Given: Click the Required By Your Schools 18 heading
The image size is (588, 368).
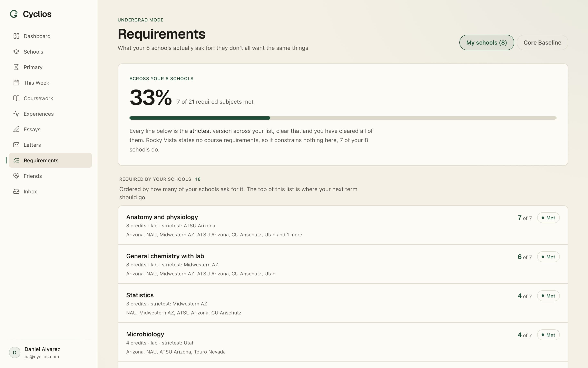Looking at the screenshot, I should pos(160,179).
